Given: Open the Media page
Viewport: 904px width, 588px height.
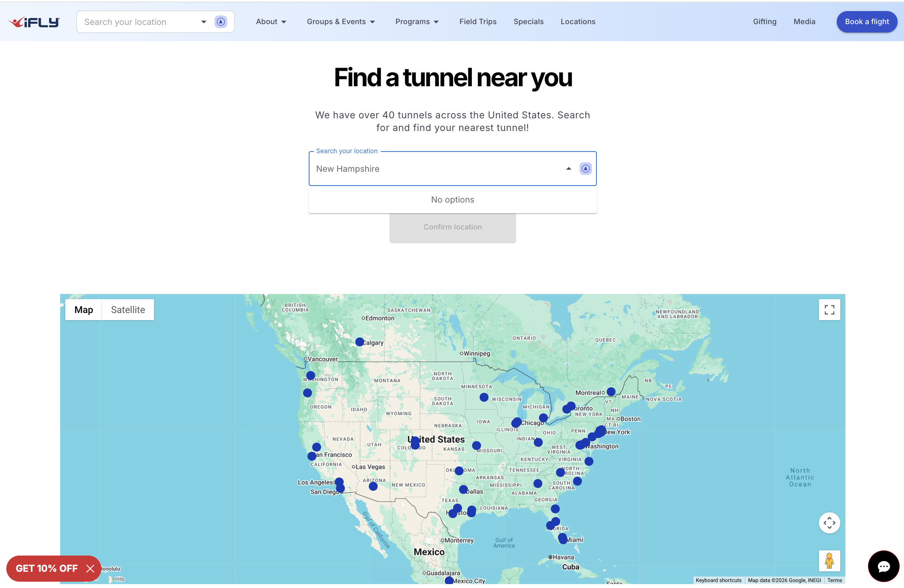Looking at the screenshot, I should tap(804, 22).
